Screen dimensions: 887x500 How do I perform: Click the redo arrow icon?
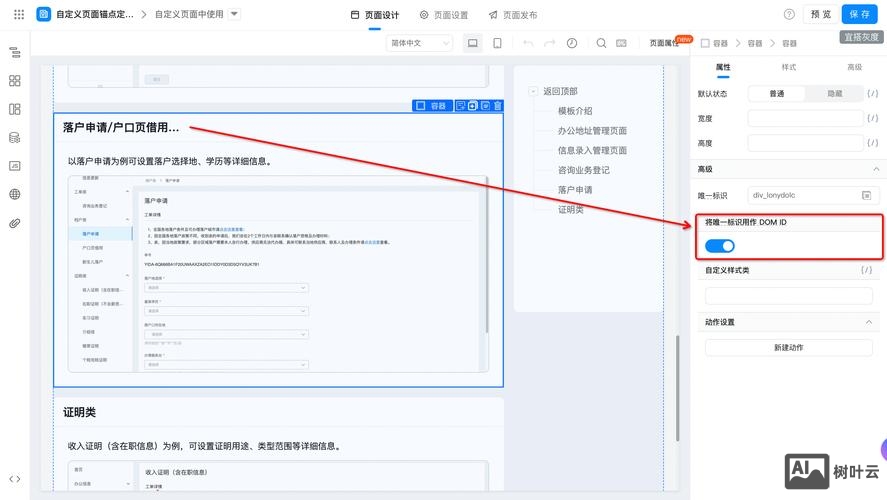coord(549,43)
